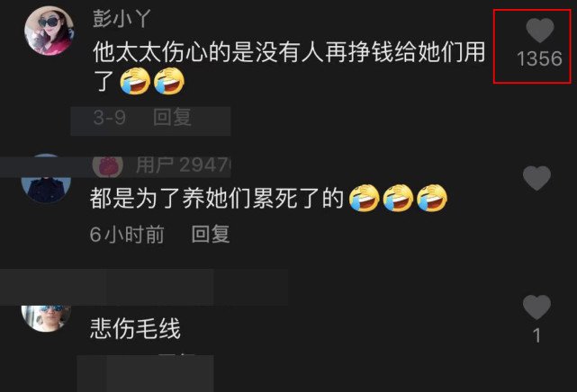Select the comment 悲伤毛线

[x=135, y=328]
